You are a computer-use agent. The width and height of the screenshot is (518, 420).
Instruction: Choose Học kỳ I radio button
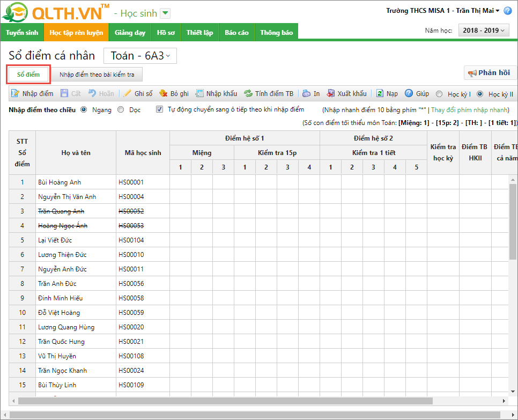click(x=440, y=94)
